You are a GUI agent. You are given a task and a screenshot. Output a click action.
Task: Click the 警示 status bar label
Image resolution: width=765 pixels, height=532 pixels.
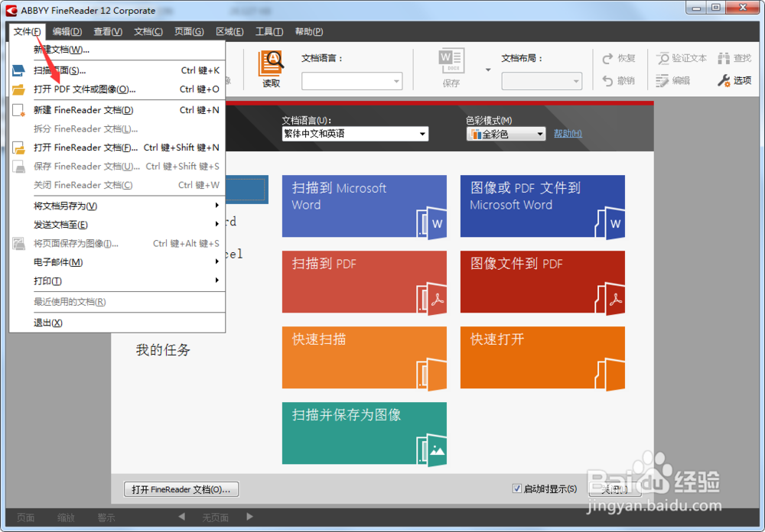[x=106, y=517]
